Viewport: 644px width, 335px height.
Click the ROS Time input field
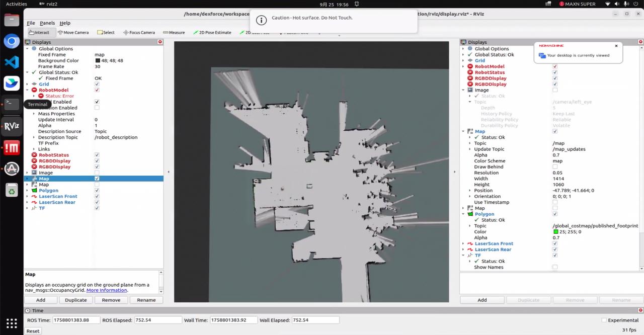point(75,320)
